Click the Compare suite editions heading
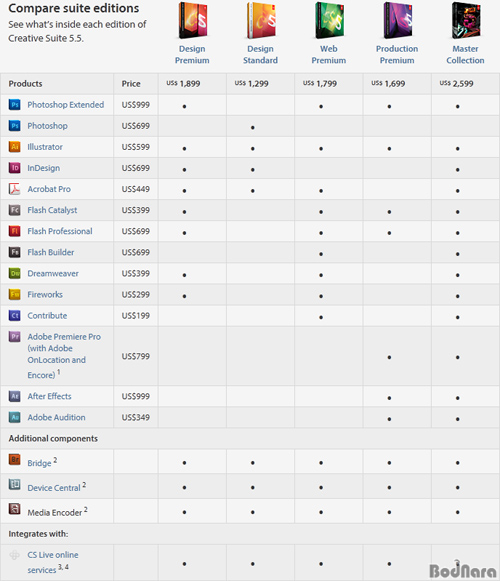The width and height of the screenshot is (500, 581). click(x=74, y=8)
